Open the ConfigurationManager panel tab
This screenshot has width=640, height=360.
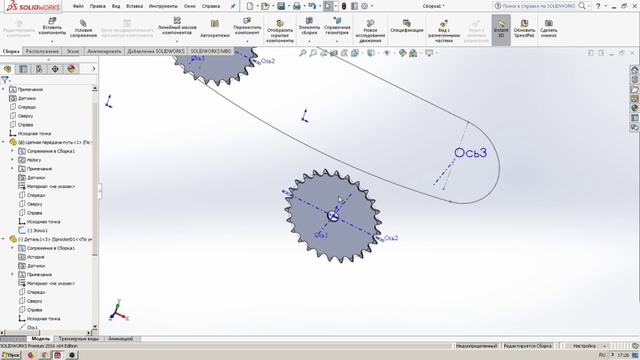39,69
